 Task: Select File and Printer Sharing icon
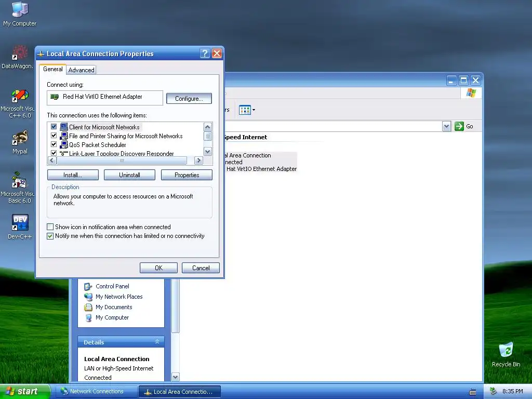(64, 136)
